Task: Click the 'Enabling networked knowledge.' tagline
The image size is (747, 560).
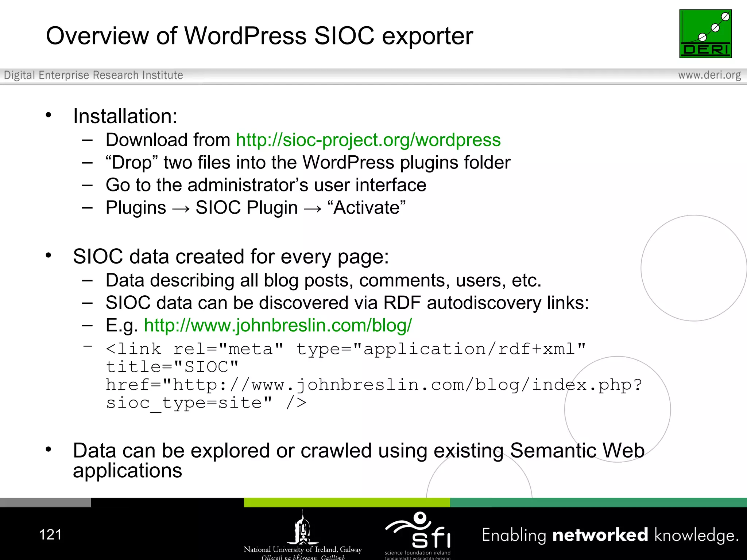Action: click(611, 535)
